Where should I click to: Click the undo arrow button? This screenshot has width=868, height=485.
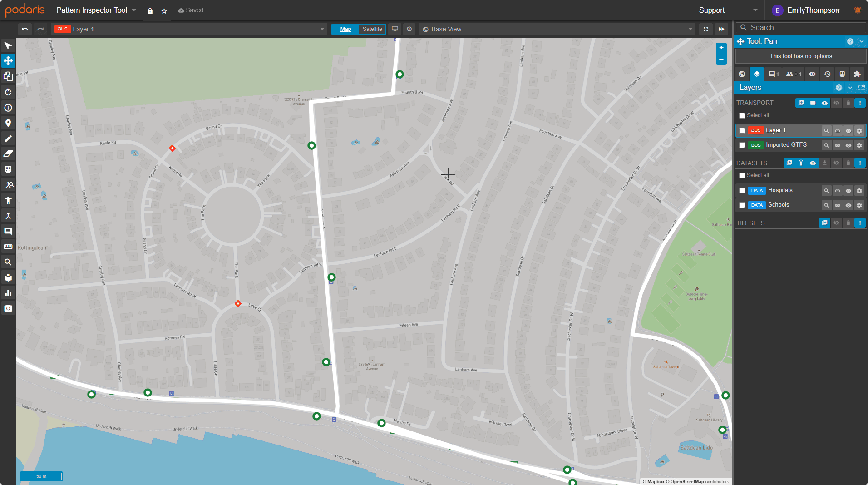coord(25,29)
